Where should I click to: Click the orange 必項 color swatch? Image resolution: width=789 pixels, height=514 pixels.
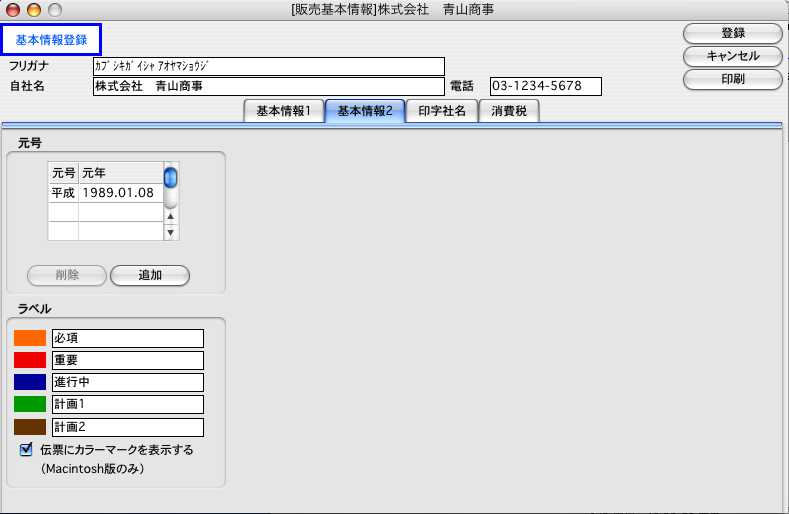(30, 338)
